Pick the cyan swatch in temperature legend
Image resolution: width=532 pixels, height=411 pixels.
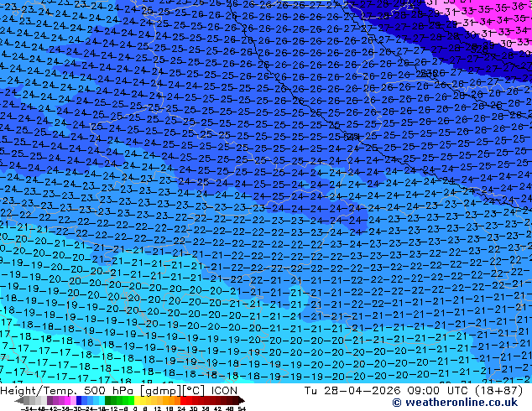(102, 400)
